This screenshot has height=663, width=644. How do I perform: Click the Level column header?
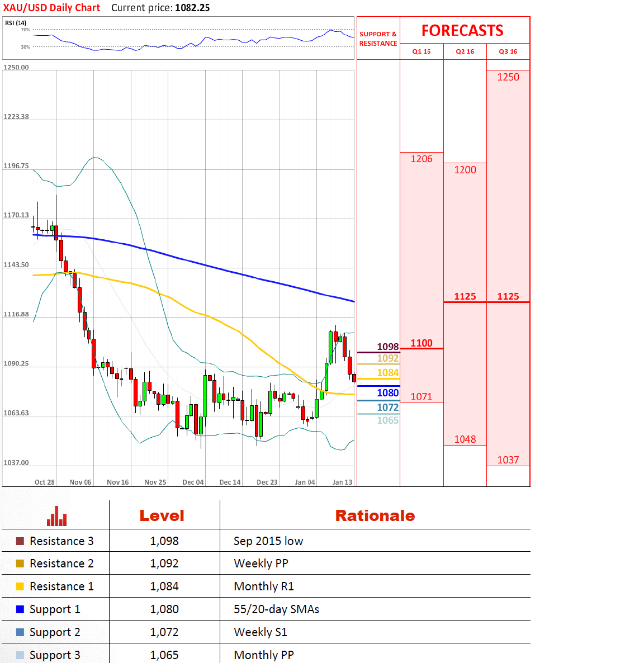(162, 516)
